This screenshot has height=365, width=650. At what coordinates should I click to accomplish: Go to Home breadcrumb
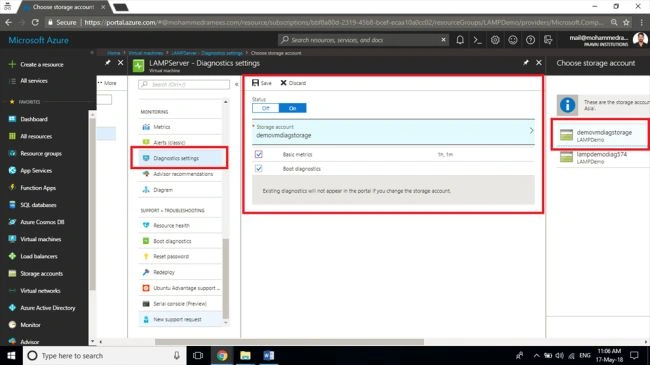114,53
